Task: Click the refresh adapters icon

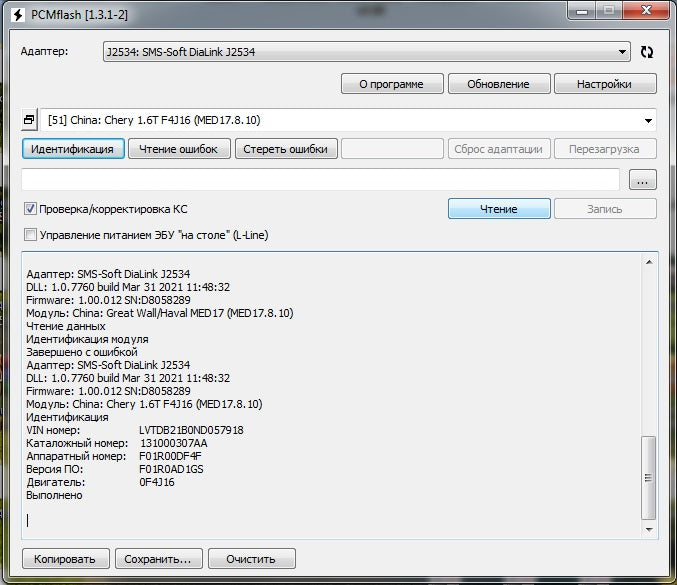Action: pyautogui.click(x=646, y=52)
